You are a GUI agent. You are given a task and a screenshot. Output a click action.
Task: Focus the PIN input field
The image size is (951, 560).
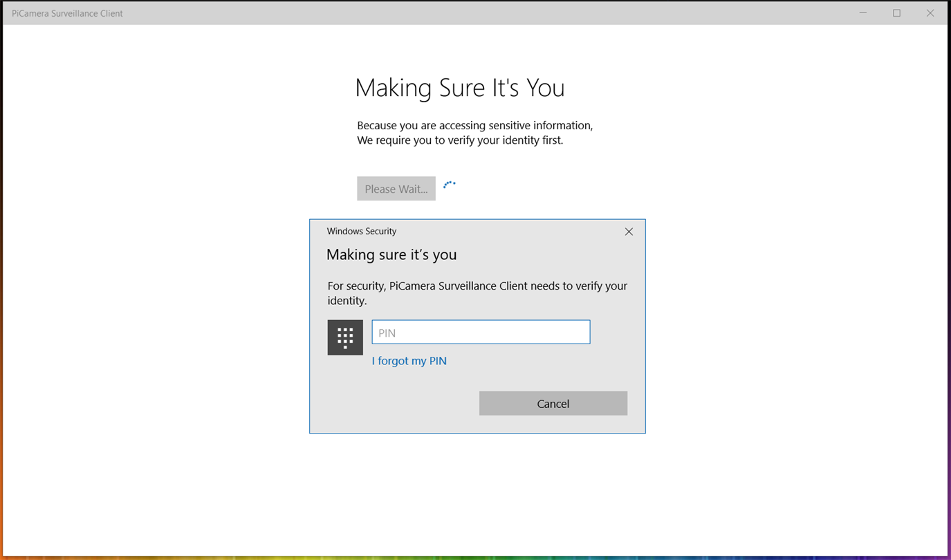[481, 332]
